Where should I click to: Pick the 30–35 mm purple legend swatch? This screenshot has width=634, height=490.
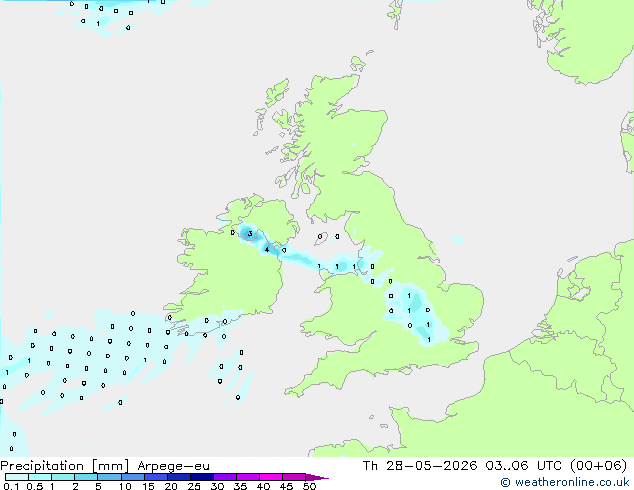(224, 477)
